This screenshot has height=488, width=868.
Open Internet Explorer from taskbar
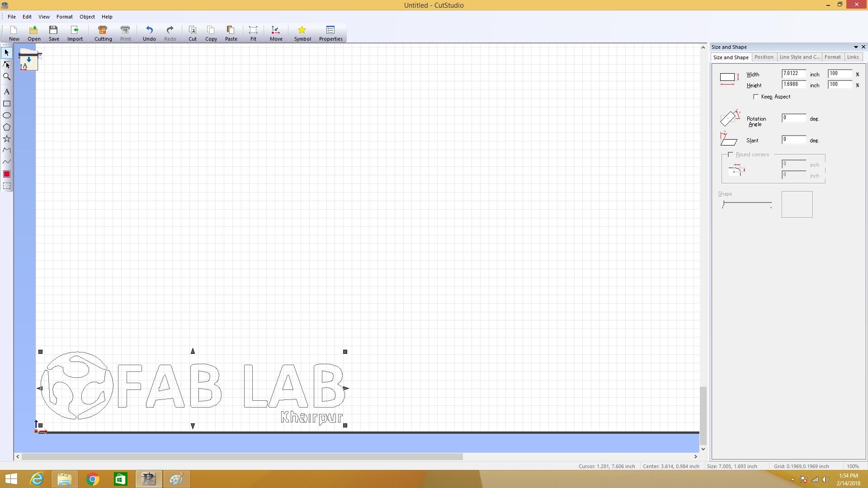tap(37, 479)
